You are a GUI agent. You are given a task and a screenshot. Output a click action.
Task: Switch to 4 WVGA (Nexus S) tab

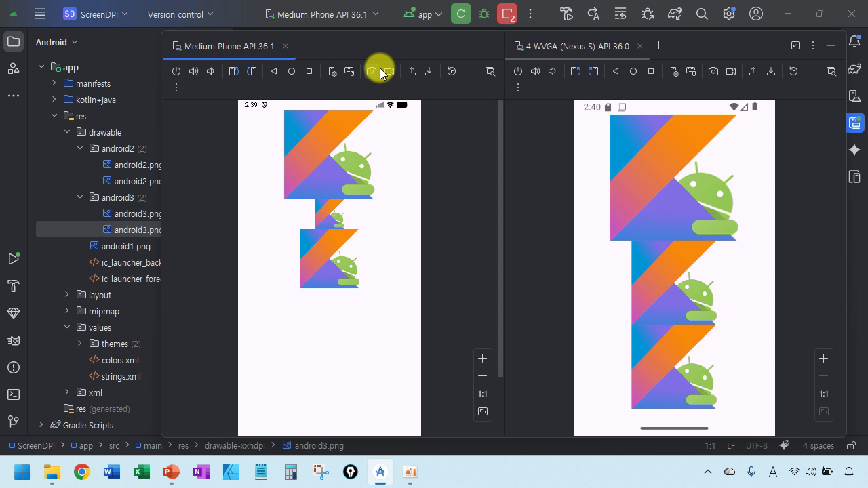pos(577,46)
